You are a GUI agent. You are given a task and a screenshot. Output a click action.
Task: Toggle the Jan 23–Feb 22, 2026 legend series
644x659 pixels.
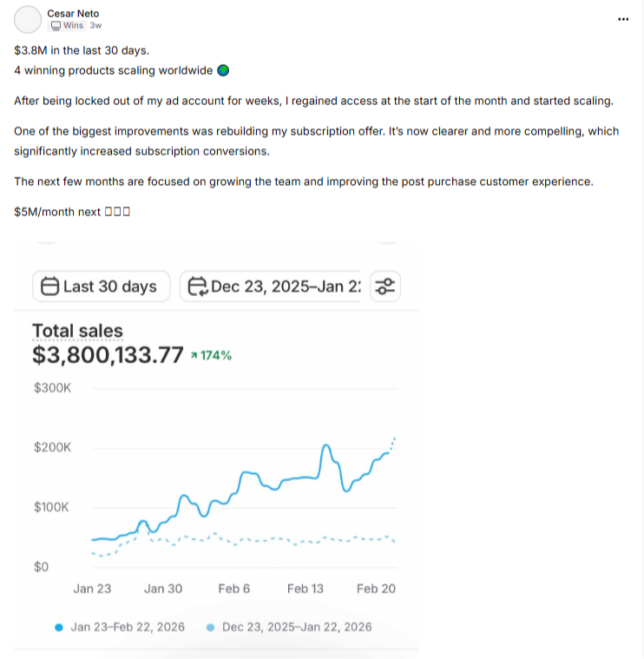127,627
